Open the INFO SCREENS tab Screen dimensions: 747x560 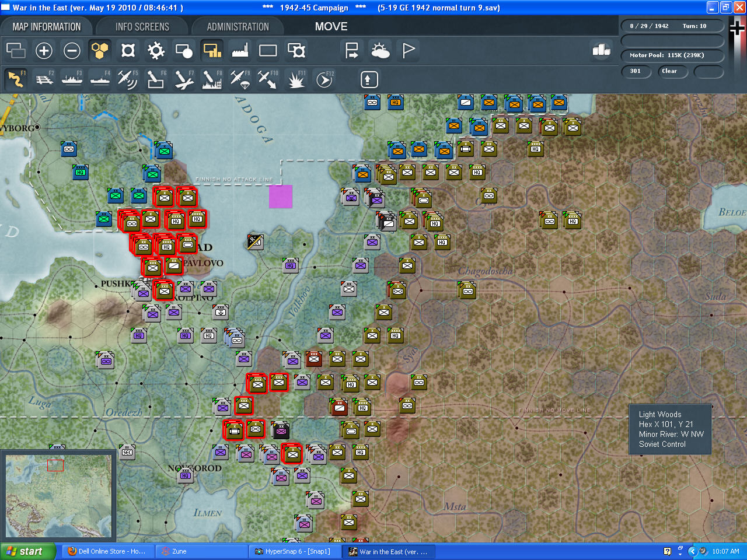[142, 27]
